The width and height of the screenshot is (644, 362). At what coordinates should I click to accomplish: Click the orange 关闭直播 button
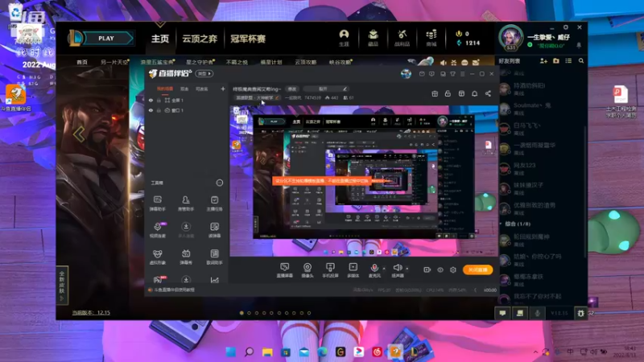477,269
